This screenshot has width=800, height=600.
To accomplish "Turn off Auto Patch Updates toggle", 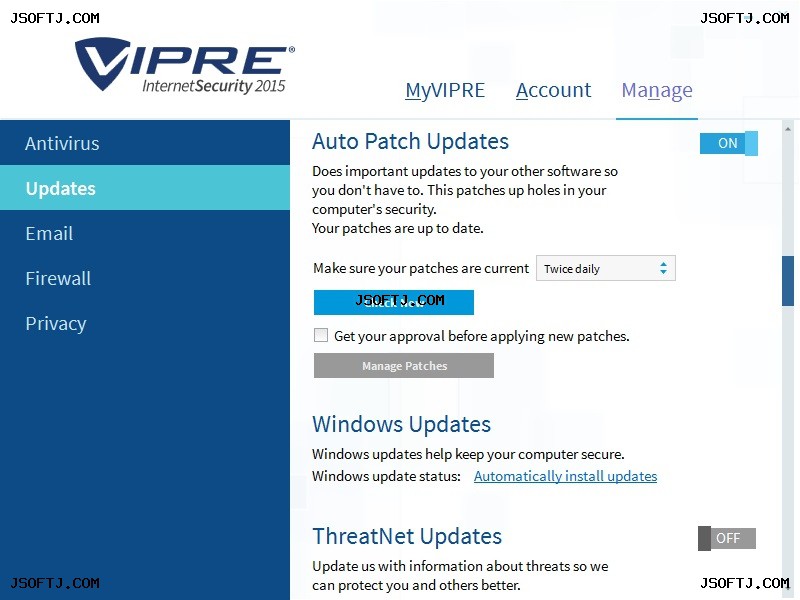I will (x=729, y=143).
